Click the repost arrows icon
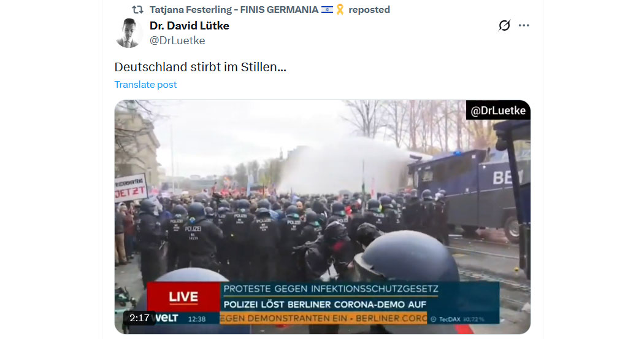 pyautogui.click(x=137, y=9)
